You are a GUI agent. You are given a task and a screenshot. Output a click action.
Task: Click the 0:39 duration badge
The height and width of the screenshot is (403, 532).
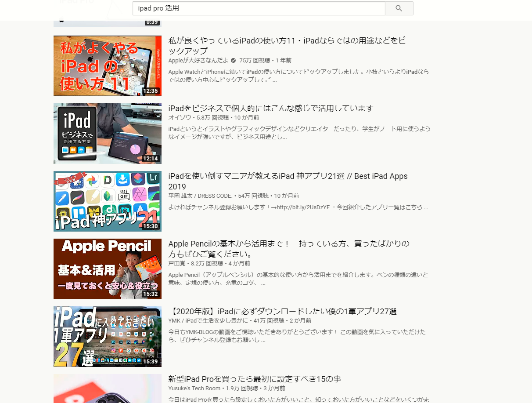coord(152,22)
